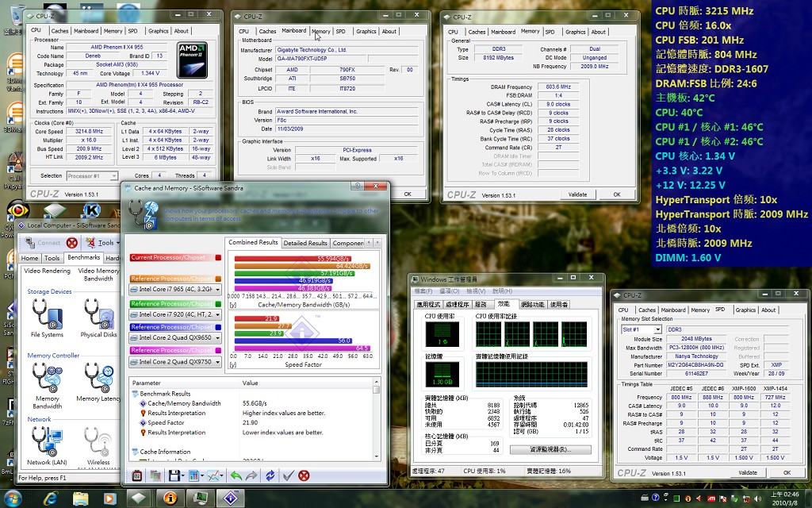Click the red disconnect icon in Local Computer toolbar

point(72,243)
